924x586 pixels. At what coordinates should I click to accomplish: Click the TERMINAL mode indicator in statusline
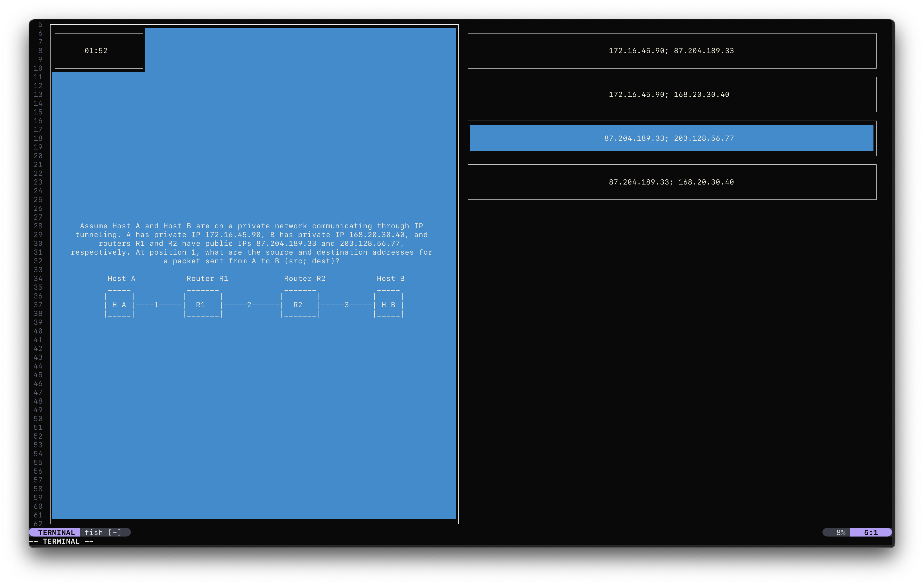point(56,532)
